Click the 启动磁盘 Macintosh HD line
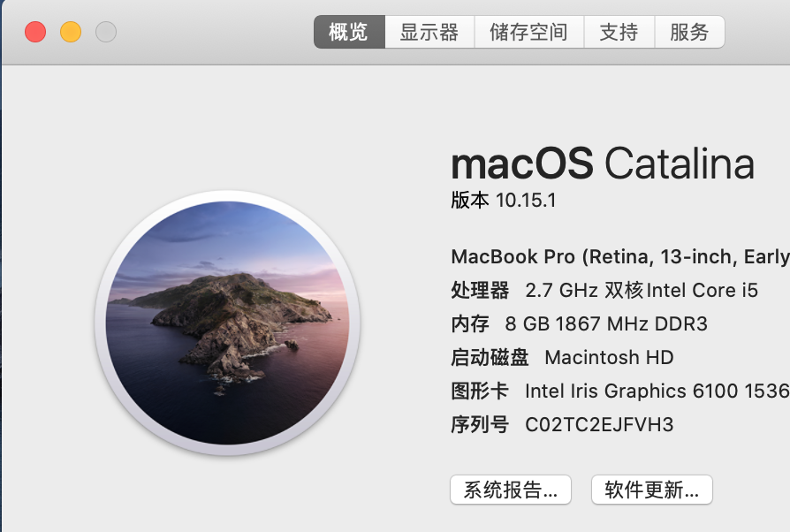 pyautogui.click(x=562, y=357)
